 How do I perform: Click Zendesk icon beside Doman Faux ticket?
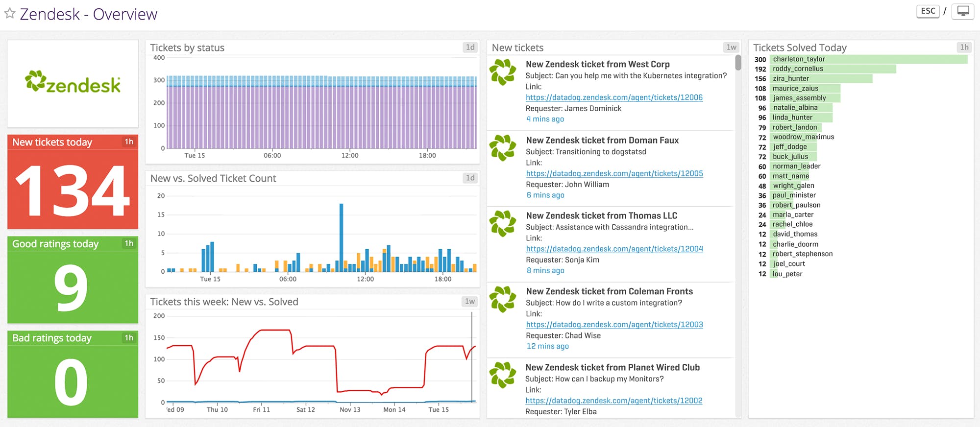503,148
